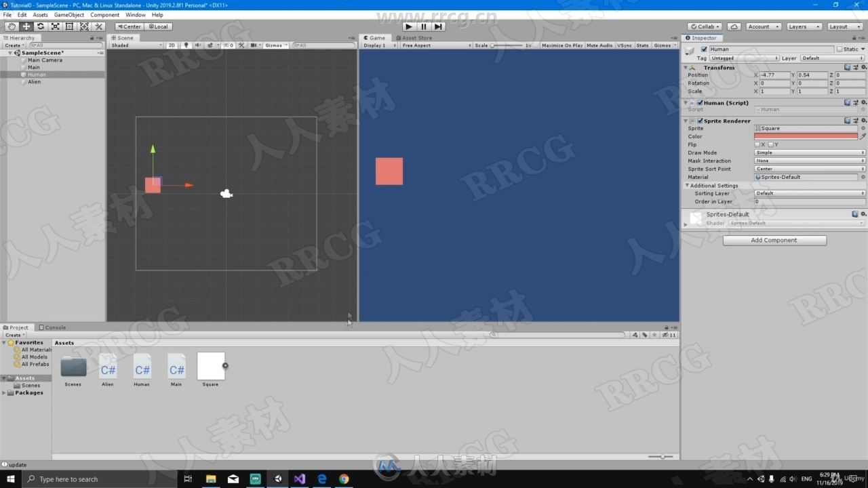Collapse the SampleScene hierarchy node
868x488 pixels.
(x=10, y=53)
